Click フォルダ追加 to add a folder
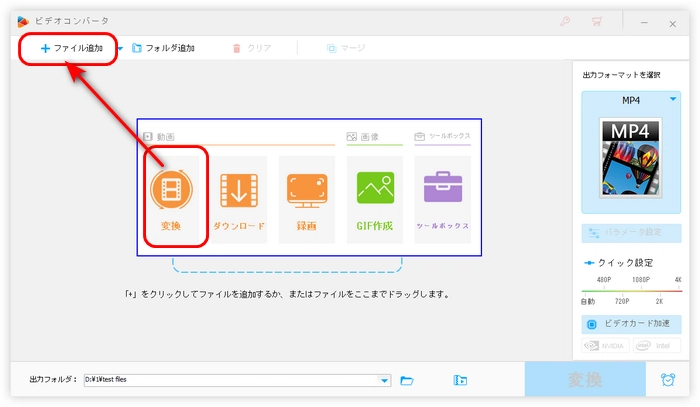Screen dimensions: 700x407 (163, 48)
